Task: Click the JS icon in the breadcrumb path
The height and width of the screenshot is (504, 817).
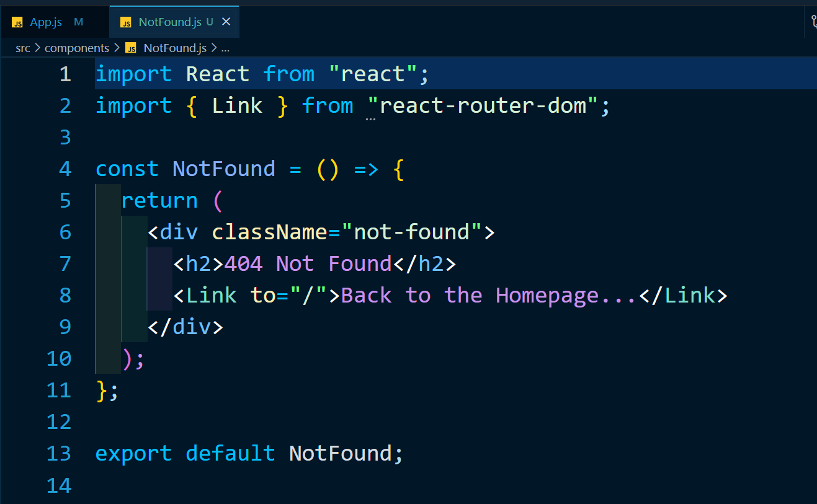Action: point(130,48)
